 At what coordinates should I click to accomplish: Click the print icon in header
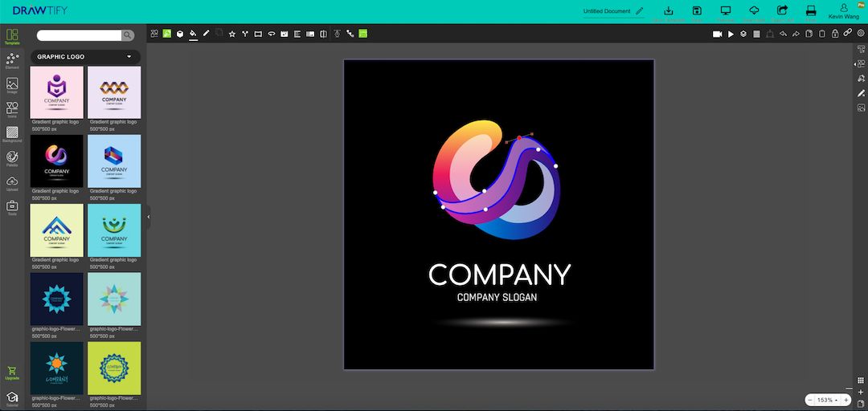pyautogui.click(x=811, y=11)
